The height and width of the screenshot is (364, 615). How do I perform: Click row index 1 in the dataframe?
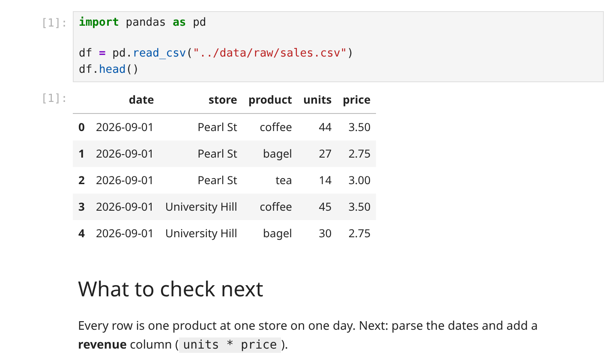(82, 154)
